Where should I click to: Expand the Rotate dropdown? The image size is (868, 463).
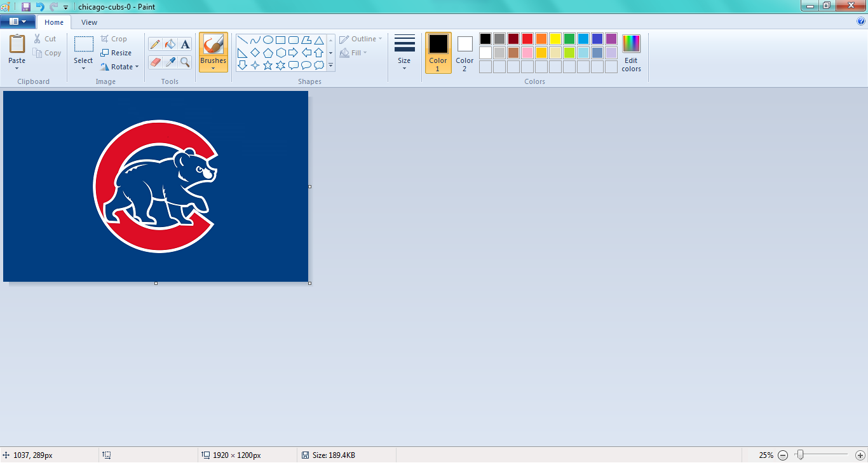pyautogui.click(x=137, y=67)
